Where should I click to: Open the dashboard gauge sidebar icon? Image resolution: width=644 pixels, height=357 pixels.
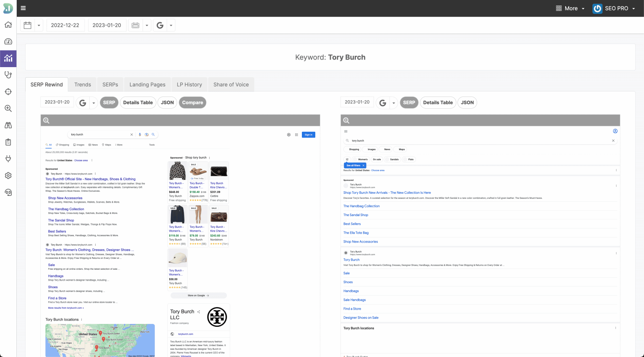(8, 42)
